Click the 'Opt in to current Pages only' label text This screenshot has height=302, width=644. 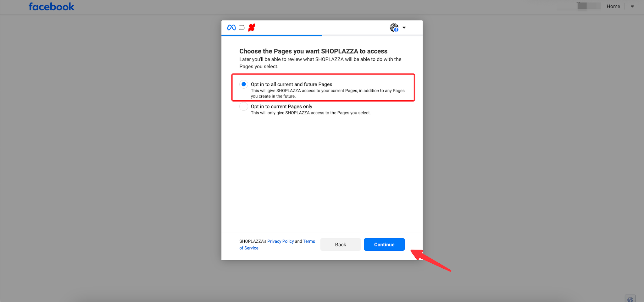pyautogui.click(x=281, y=107)
